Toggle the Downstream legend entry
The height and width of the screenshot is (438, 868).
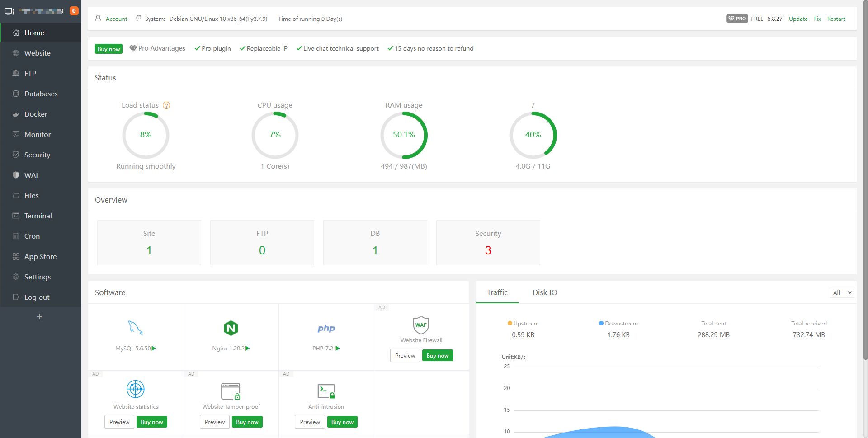618,324
